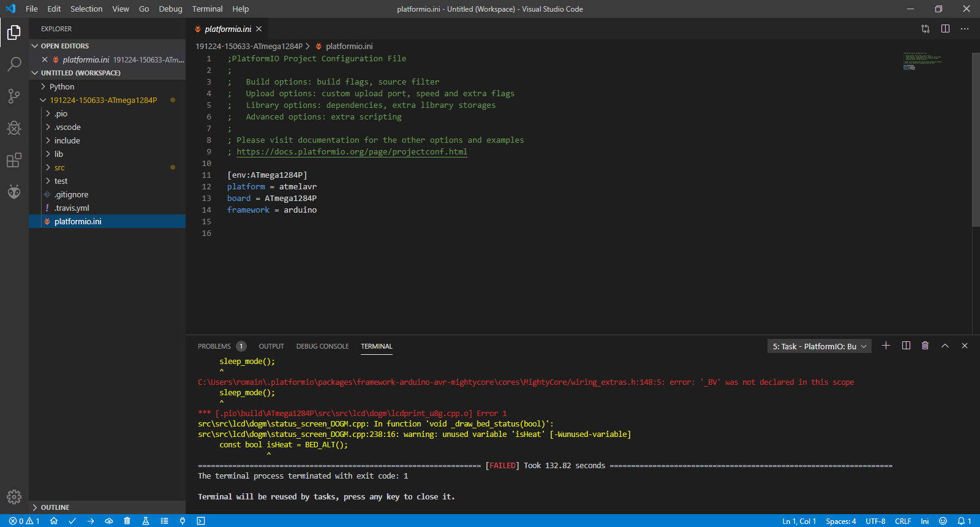
Task: Click PlatformIO Home icon in status bar
Action: [54, 521]
